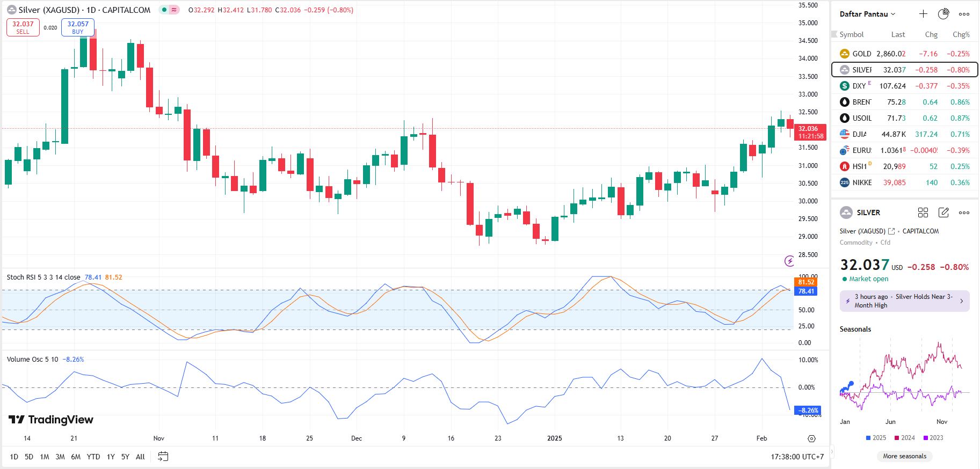Toggle the 2024 seasonal series legend
Image resolution: width=980 pixels, height=469 pixels.
[x=904, y=438]
